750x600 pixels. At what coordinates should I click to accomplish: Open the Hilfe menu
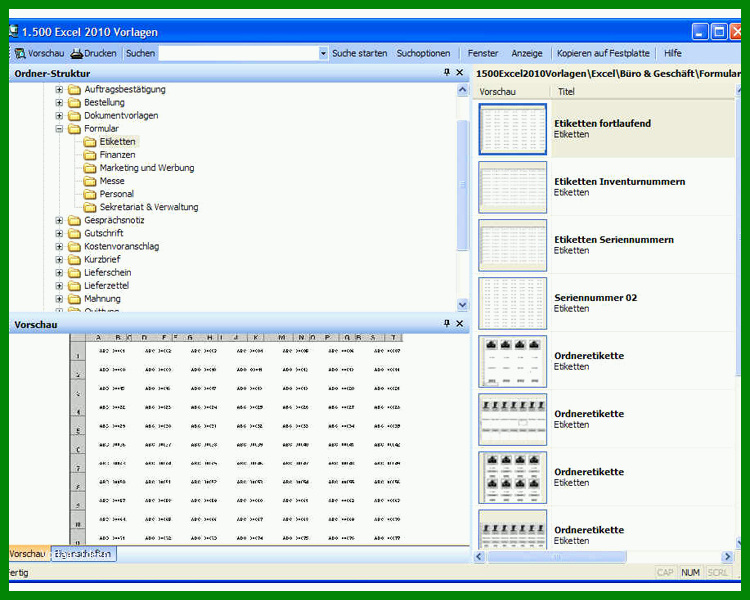pyautogui.click(x=673, y=53)
